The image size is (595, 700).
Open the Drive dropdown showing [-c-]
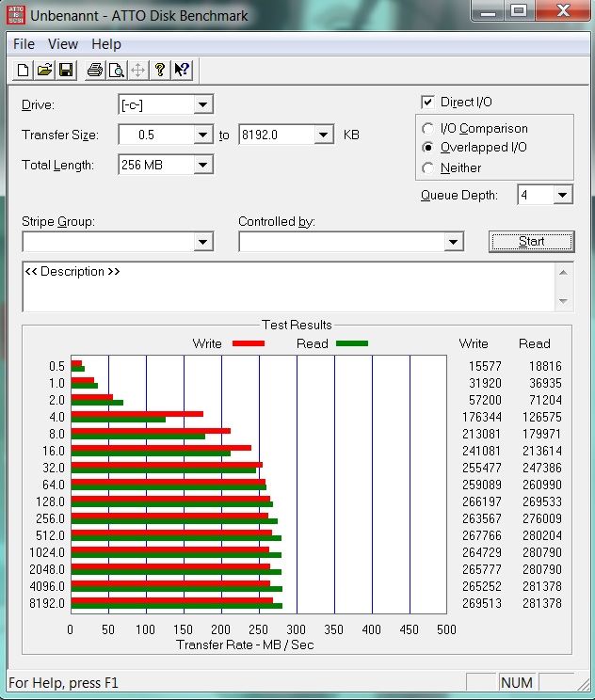coord(202,105)
